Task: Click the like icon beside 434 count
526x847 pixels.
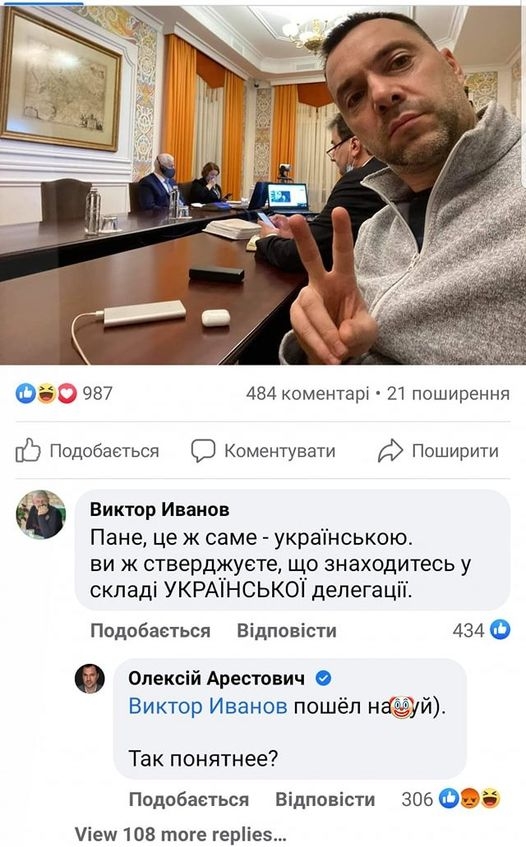Action: coord(500,630)
